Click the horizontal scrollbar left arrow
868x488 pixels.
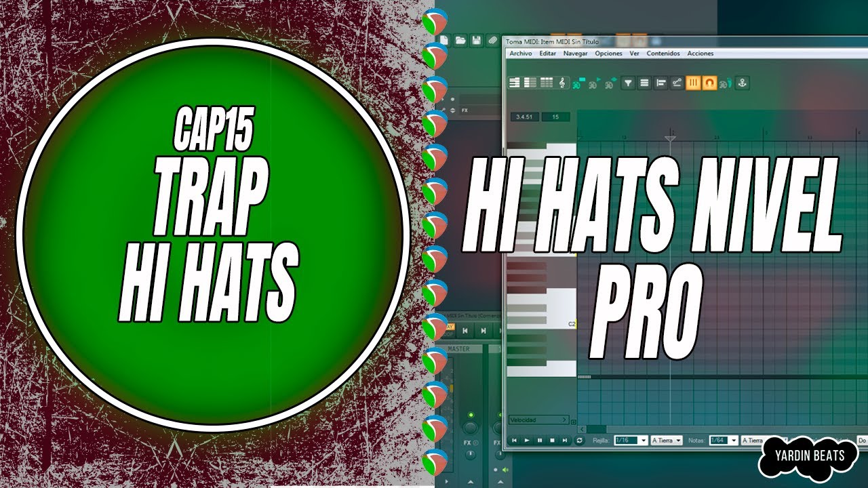pos(582,429)
